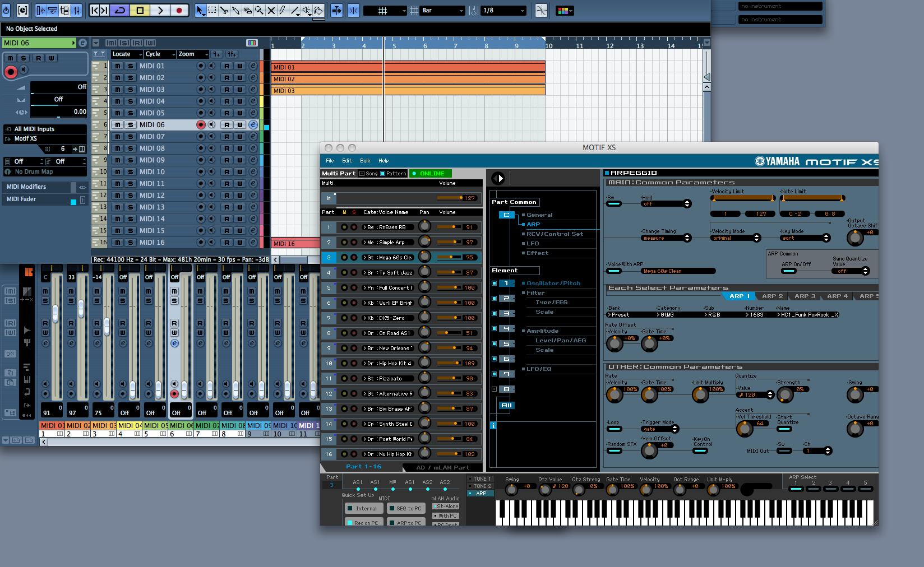This screenshot has height=567, width=924.
Task: Open the Cycle dropdown in track list
Action: point(160,54)
